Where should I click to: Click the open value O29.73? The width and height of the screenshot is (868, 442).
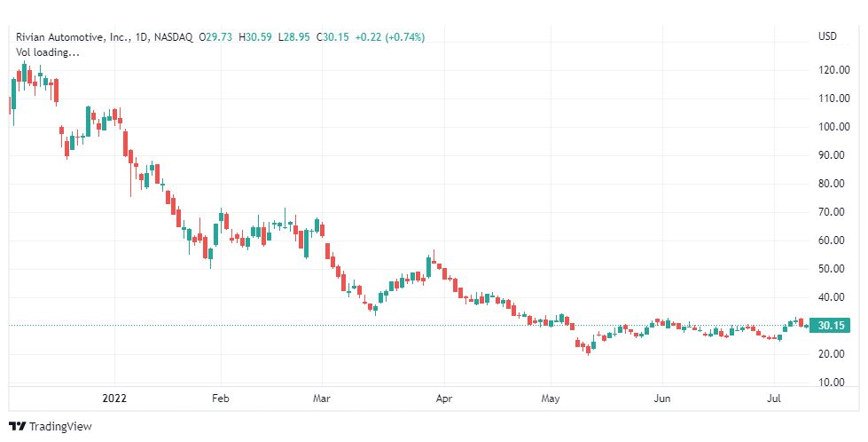(x=216, y=37)
